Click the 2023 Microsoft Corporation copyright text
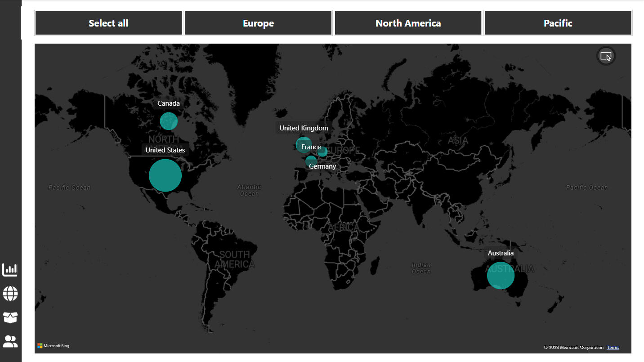This screenshot has height=362, width=644. [573, 348]
